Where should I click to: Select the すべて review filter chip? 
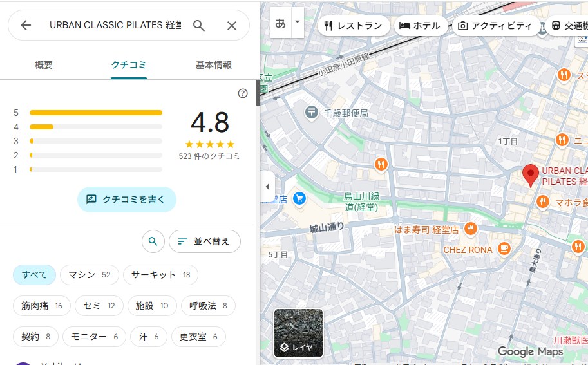pos(34,275)
